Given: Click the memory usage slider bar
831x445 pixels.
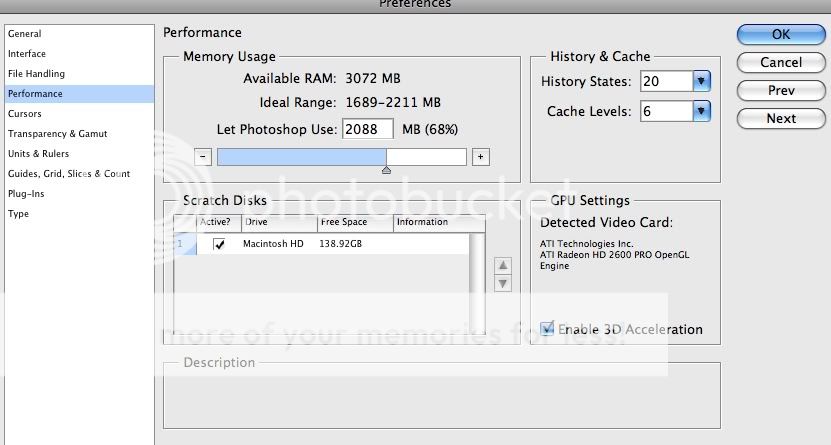Looking at the screenshot, I should coord(341,157).
